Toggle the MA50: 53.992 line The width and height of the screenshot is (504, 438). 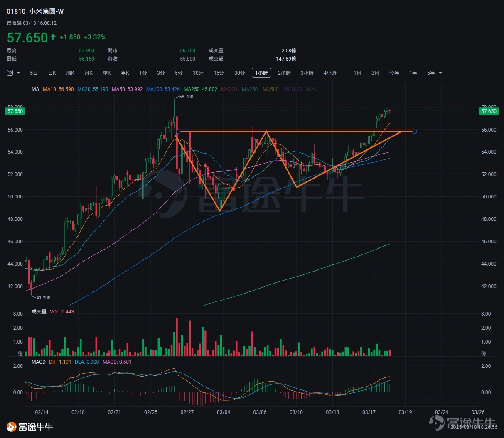tap(127, 89)
